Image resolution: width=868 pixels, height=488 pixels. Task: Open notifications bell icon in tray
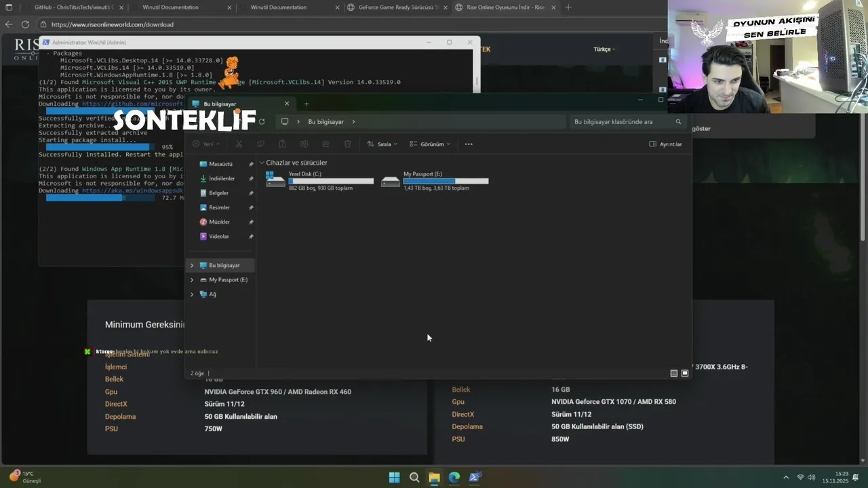click(856, 477)
